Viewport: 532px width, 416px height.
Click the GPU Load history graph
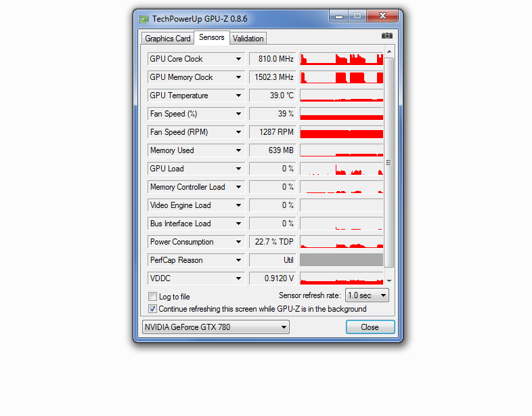(x=342, y=169)
